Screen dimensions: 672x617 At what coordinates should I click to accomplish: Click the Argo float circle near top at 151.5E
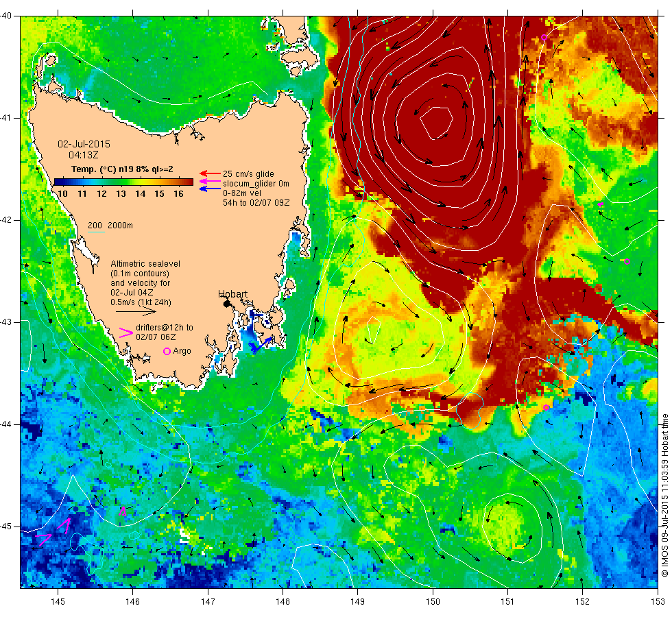544,37
